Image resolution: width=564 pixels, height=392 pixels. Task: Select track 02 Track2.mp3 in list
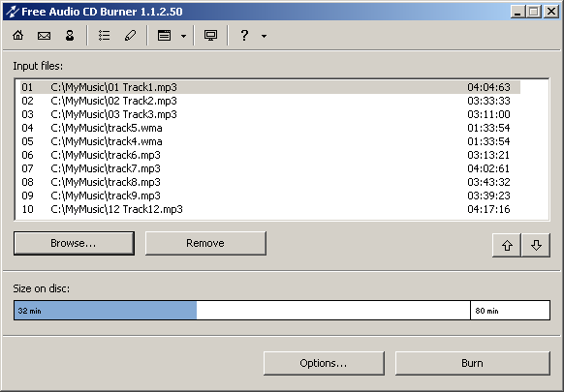[x=269, y=101]
